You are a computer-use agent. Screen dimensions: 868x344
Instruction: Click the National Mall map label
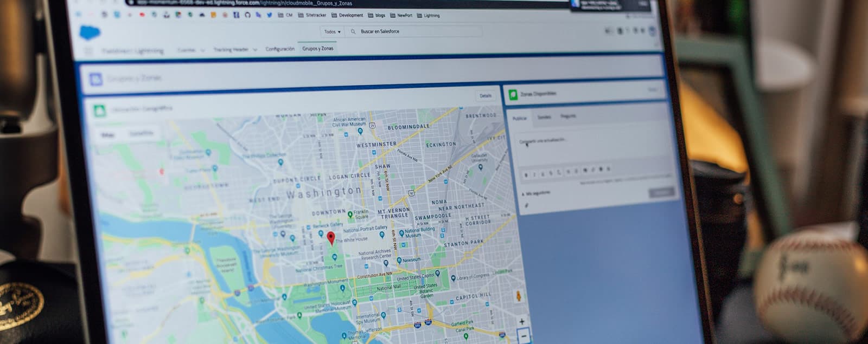click(388, 288)
